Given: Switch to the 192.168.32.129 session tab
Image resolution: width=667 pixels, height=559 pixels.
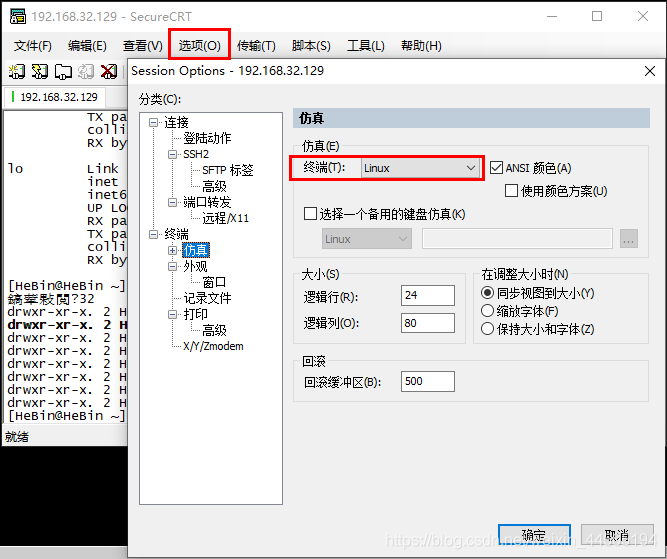Looking at the screenshot, I should coord(55,97).
